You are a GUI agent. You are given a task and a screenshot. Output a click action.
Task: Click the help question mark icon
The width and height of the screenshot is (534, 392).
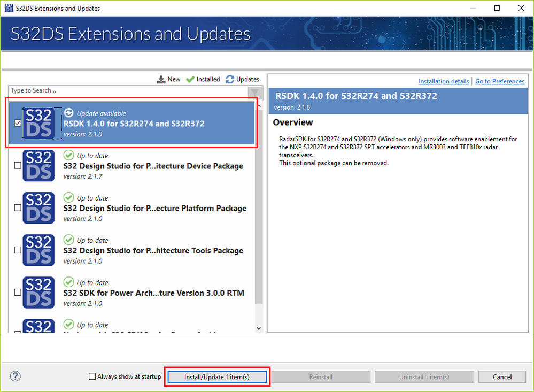[x=16, y=376]
